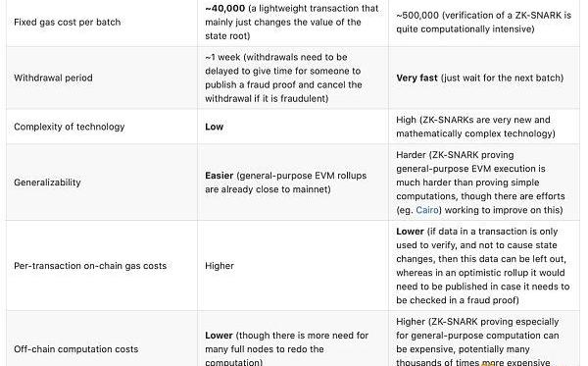Click the 'High (ZK-SNARKs are very new' cell
588x366 pixels.
(x=484, y=127)
